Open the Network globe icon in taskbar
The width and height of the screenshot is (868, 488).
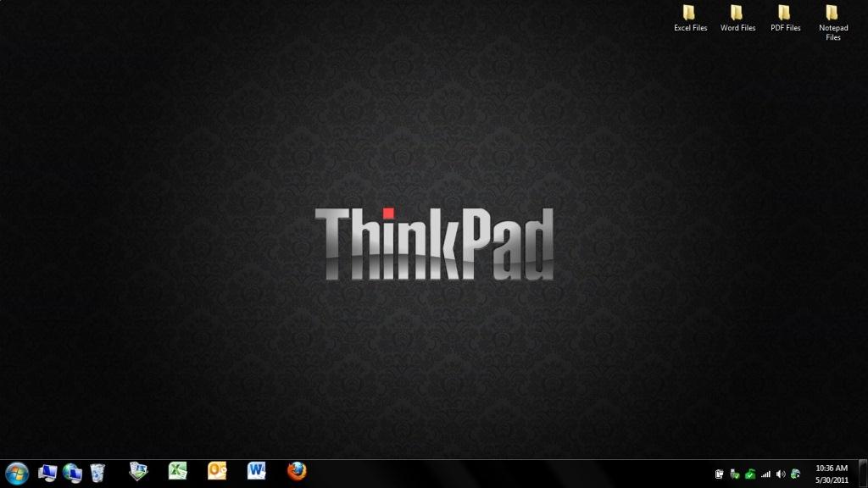click(72, 473)
